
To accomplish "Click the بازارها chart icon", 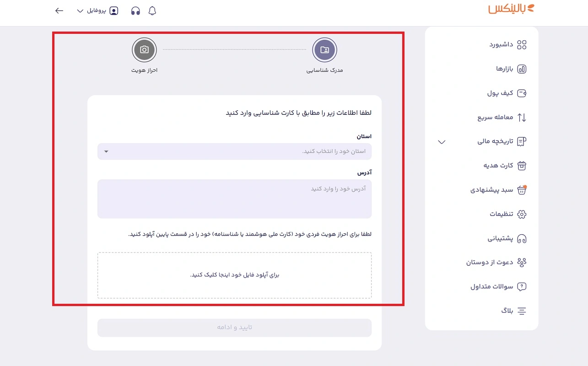I will pos(522,69).
